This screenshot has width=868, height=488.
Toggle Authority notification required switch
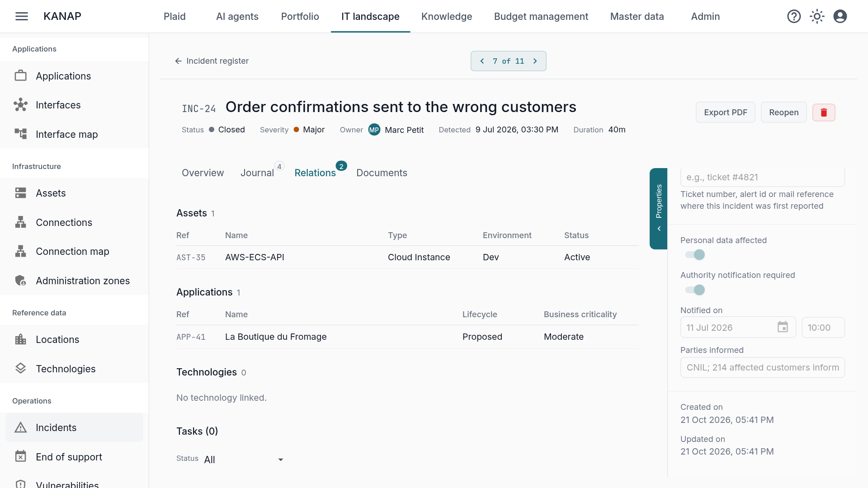tap(695, 290)
